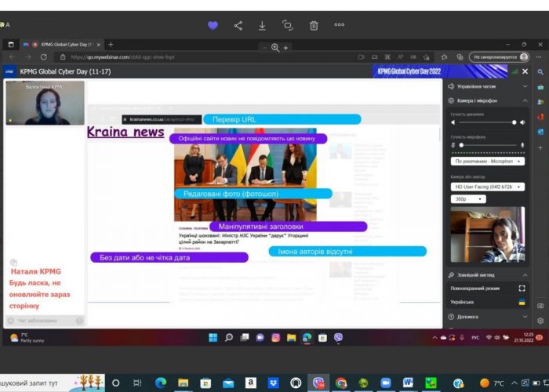Open the three-dots more options in the viewer toolbar
The height and width of the screenshot is (392, 549).
point(339,24)
